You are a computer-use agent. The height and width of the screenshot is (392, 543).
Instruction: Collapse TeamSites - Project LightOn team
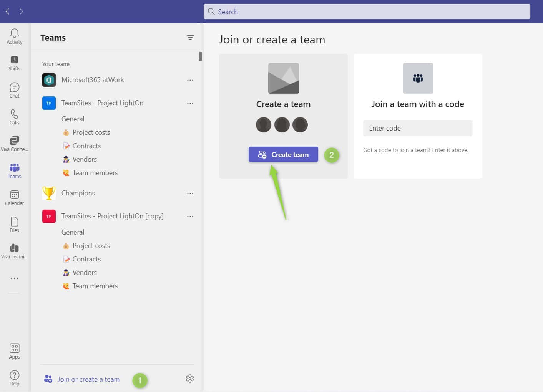102,103
